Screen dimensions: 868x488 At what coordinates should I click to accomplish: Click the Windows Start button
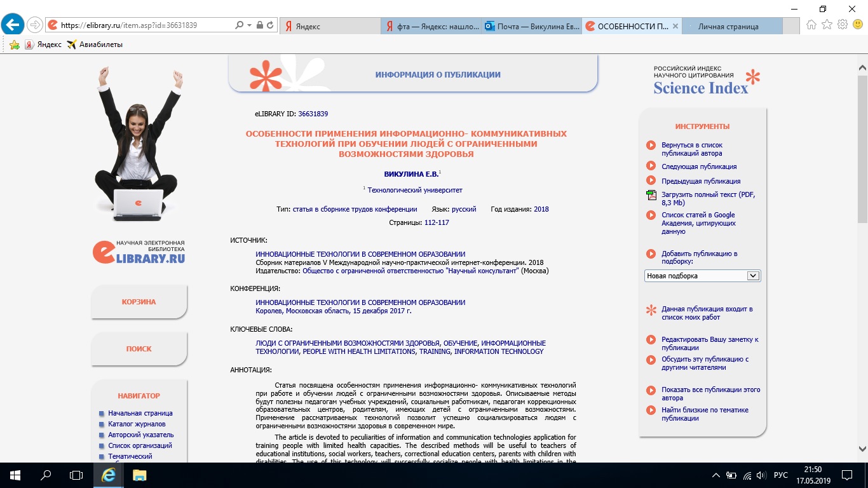tap(15, 475)
